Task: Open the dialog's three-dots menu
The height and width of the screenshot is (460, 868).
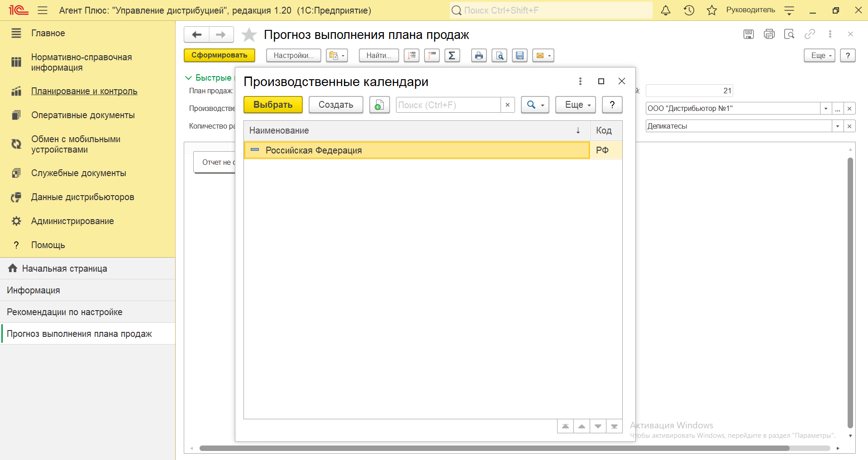Action: pyautogui.click(x=580, y=81)
